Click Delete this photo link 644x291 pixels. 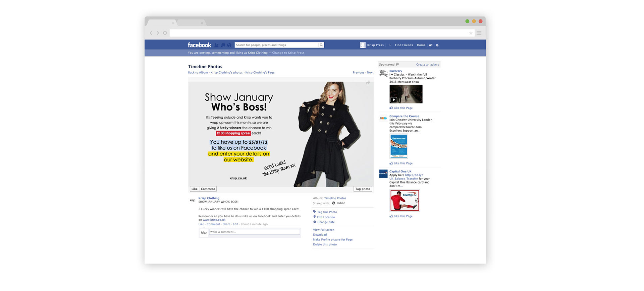click(x=325, y=244)
